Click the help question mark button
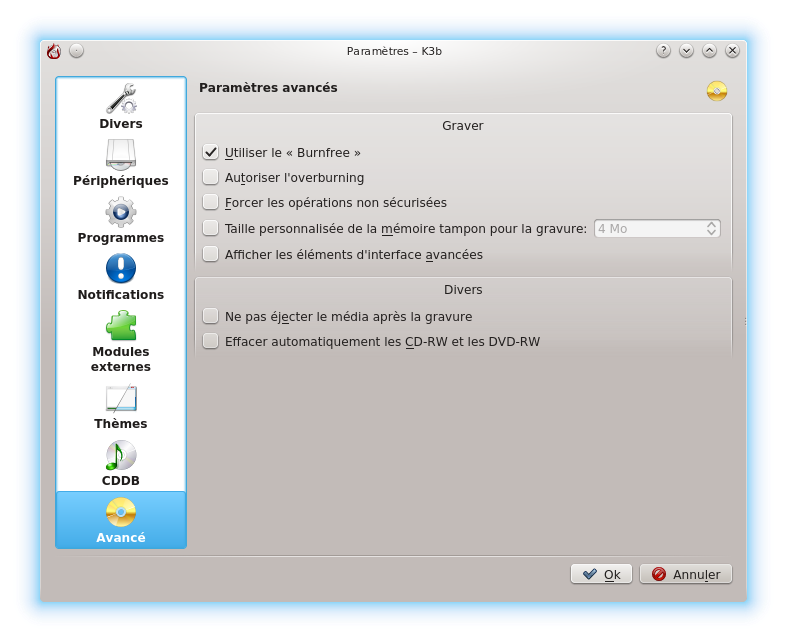The width and height of the screenshot is (787, 642). coord(663,51)
